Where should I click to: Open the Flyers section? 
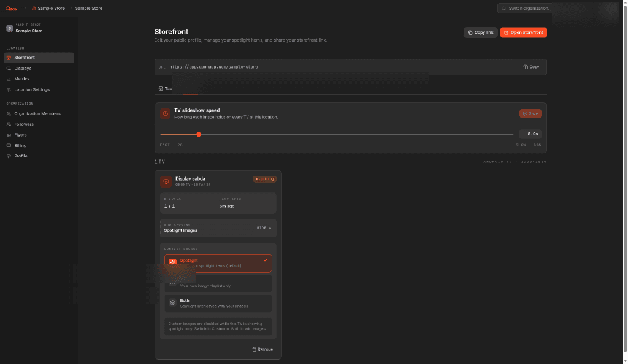(39, 135)
